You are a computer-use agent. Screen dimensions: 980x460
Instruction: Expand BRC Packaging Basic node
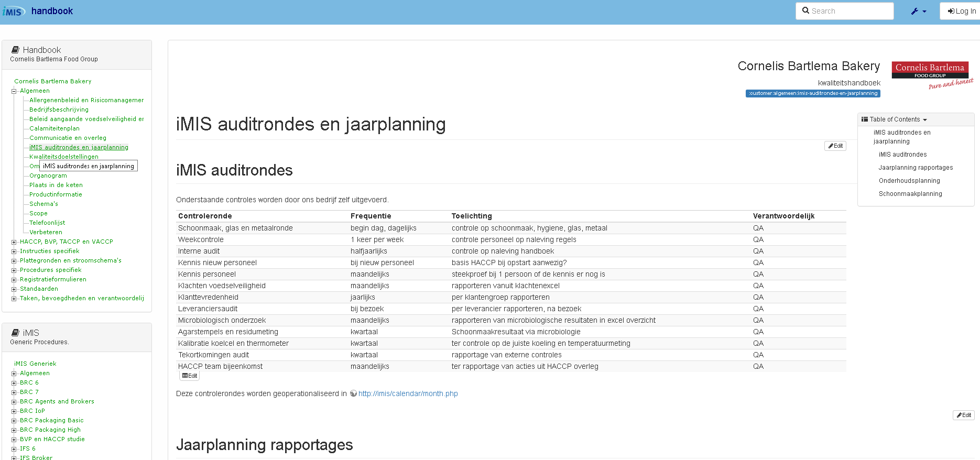tap(14, 421)
